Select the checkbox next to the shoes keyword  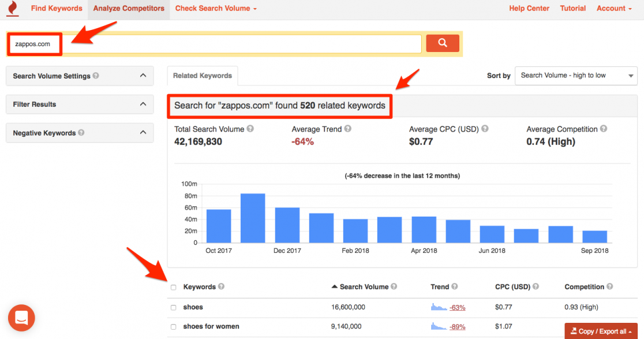click(173, 307)
